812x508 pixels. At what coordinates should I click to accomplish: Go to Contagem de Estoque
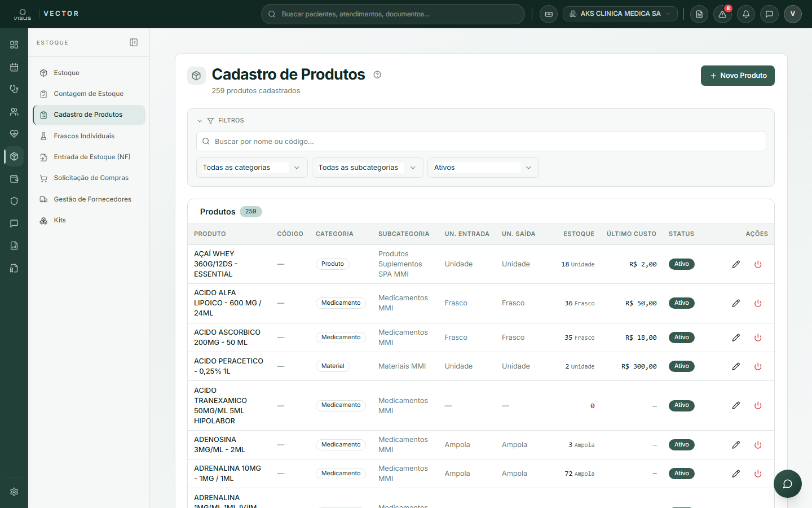coord(89,94)
